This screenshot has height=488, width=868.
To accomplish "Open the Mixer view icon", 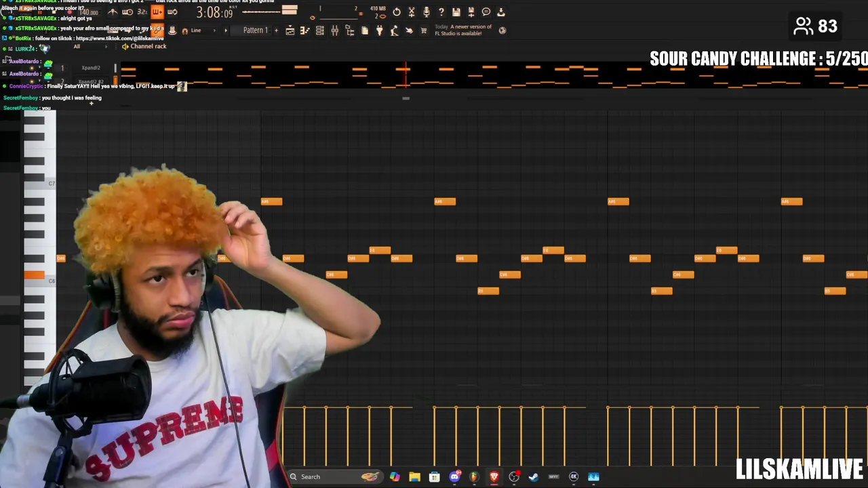I will point(334,30).
